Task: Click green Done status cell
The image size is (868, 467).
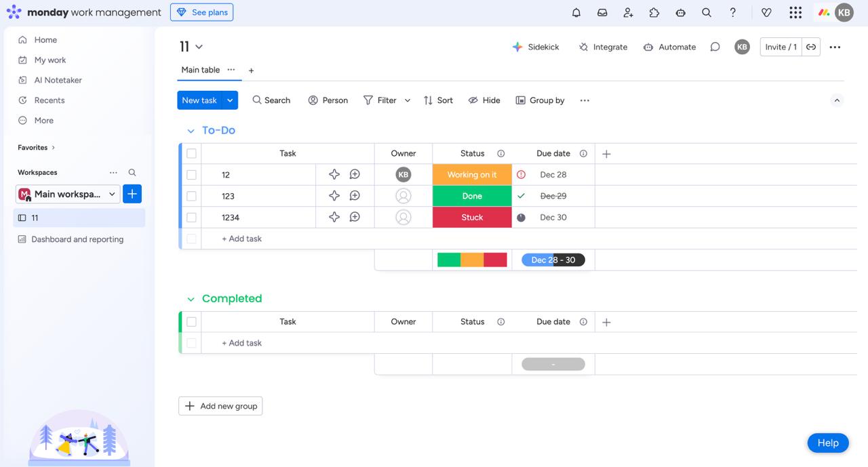Action: (472, 196)
